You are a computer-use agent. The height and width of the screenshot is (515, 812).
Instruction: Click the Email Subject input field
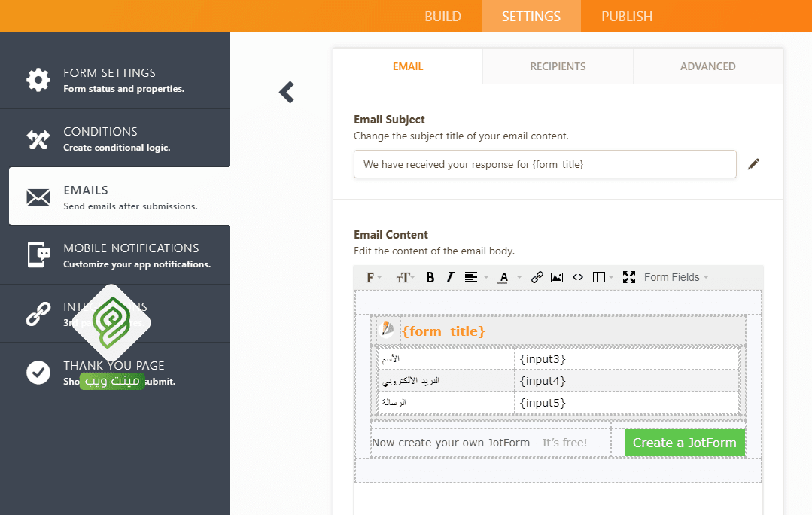click(x=545, y=164)
